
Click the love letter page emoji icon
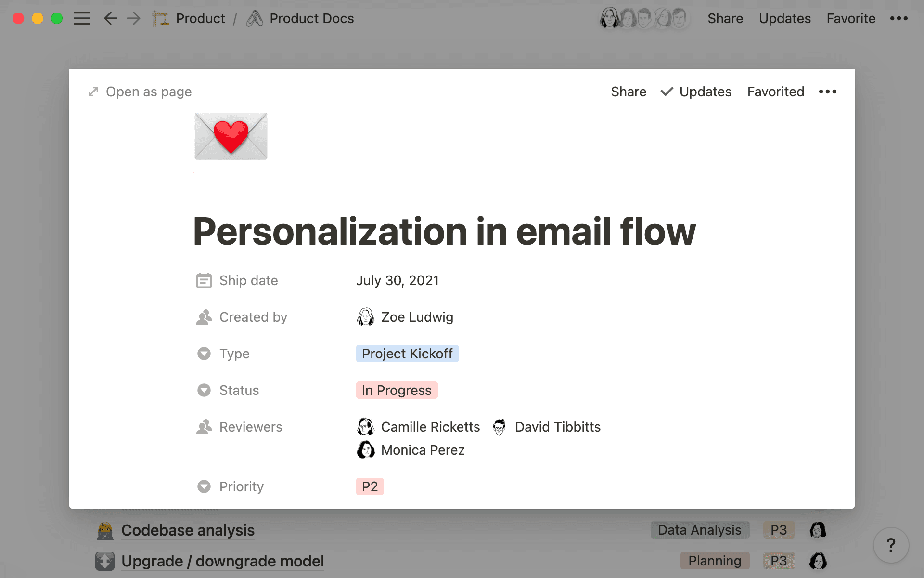point(231,136)
